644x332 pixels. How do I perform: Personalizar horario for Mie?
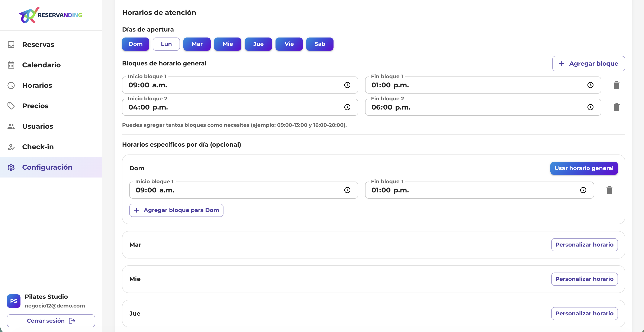click(x=585, y=279)
